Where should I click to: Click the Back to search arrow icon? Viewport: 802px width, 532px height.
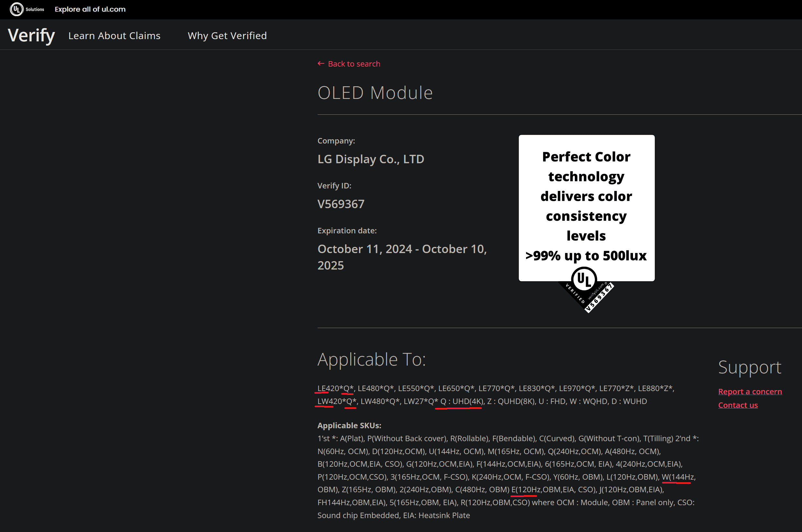coord(321,63)
